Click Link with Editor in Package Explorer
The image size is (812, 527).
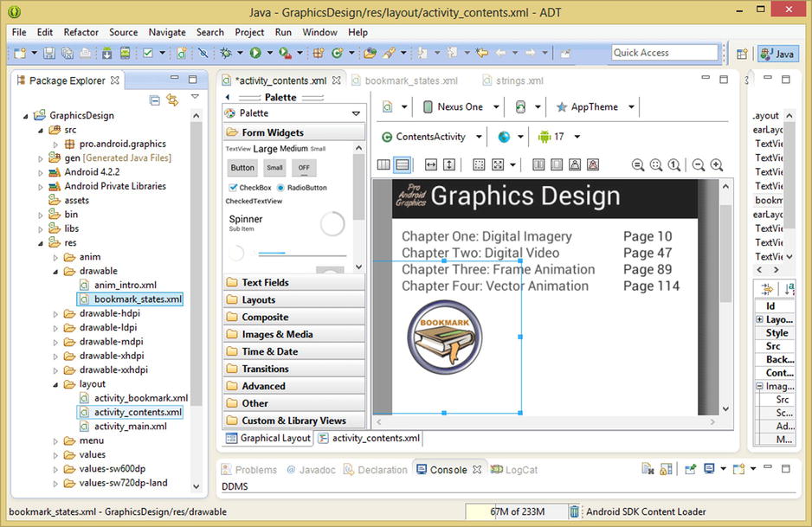[172, 100]
